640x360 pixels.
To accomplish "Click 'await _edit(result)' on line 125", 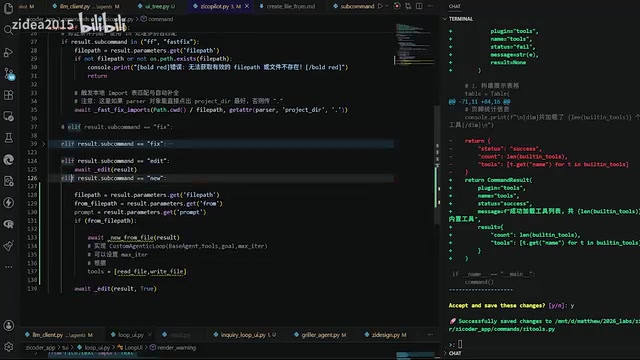I will click(x=106, y=169).
